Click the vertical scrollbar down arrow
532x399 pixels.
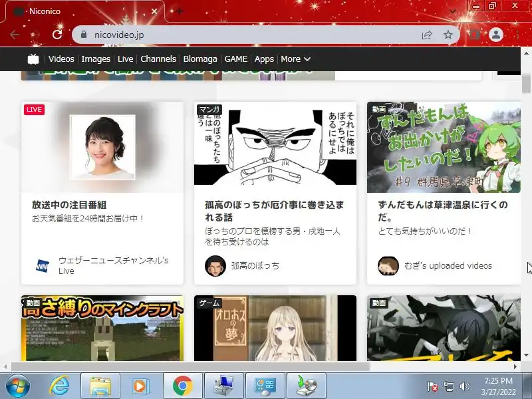click(x=526, y=355)
